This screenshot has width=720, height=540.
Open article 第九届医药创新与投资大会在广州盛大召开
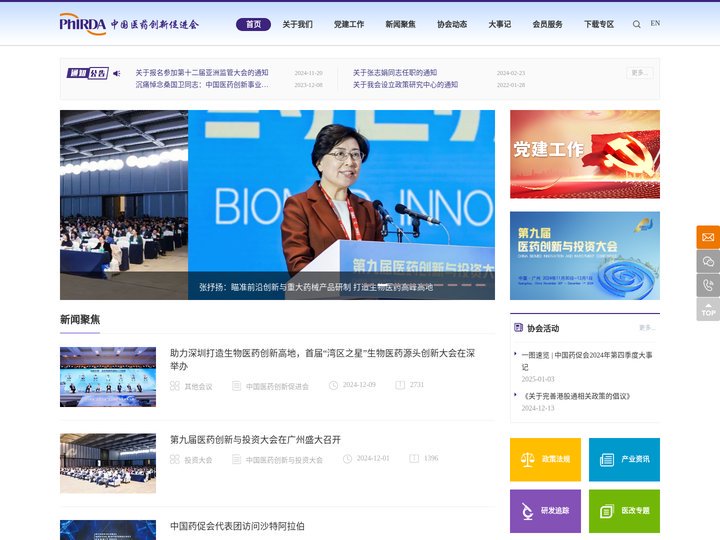(255, 440)
